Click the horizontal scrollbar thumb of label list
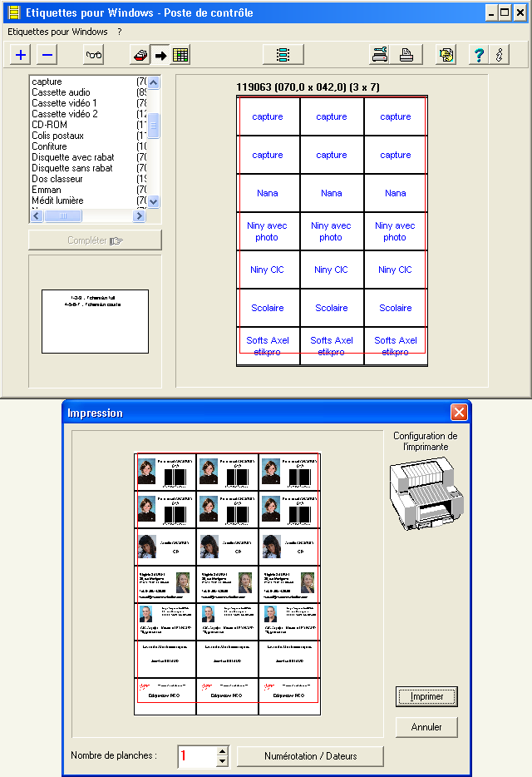Image resolution: width=532 pixels, height=777 pixels. coord(63,216)
